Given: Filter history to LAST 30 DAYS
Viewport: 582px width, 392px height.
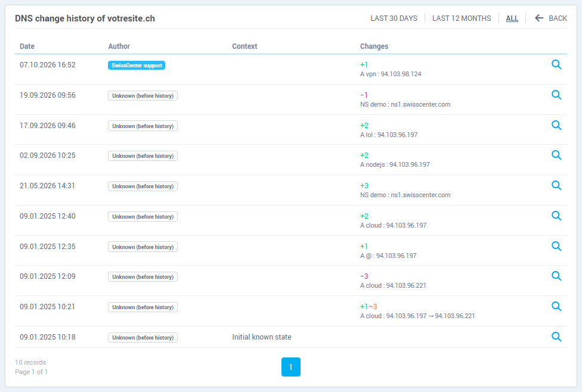Looking at the screenshot, I should point(394,18).
